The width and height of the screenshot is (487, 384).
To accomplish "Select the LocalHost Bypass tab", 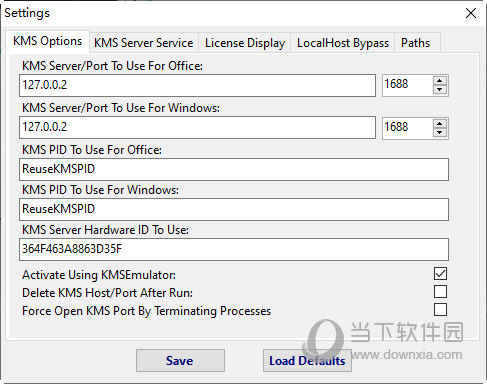I will tap(343, 43).
